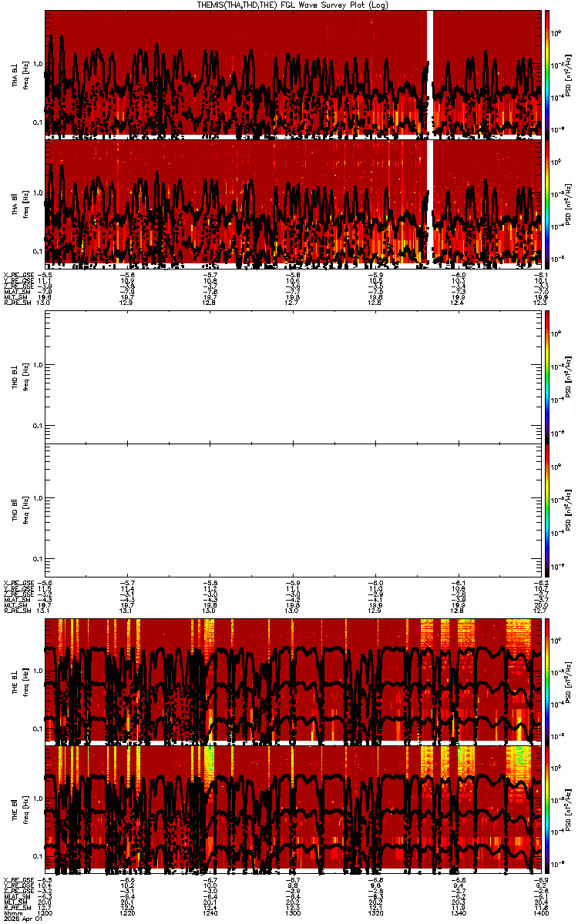The height and width of the screenshot is (924, 578).
Task: Click the PSD color bar beside THE B-perp panel
Action: click(547, 681)
